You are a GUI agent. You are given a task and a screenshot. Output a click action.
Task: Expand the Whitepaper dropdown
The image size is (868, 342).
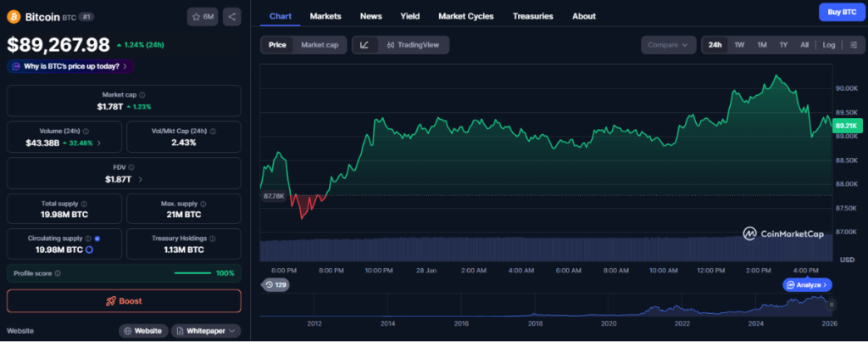coord(207,331)
